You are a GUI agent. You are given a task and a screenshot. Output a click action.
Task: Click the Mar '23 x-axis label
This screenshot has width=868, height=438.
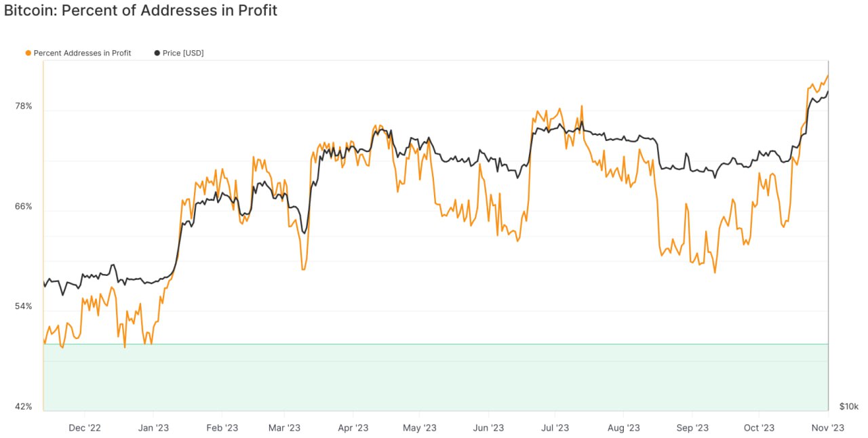[x=284, y=428]
